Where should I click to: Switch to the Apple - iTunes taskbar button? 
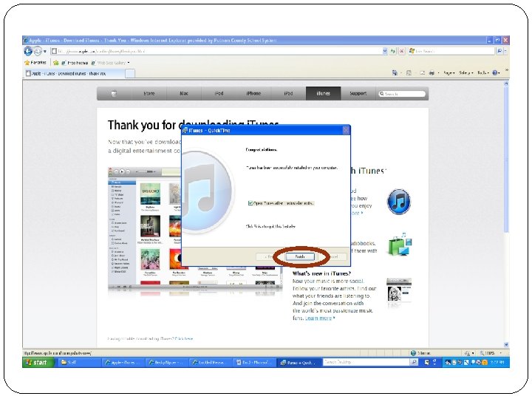pyautogui.click(x=123, y=362)
